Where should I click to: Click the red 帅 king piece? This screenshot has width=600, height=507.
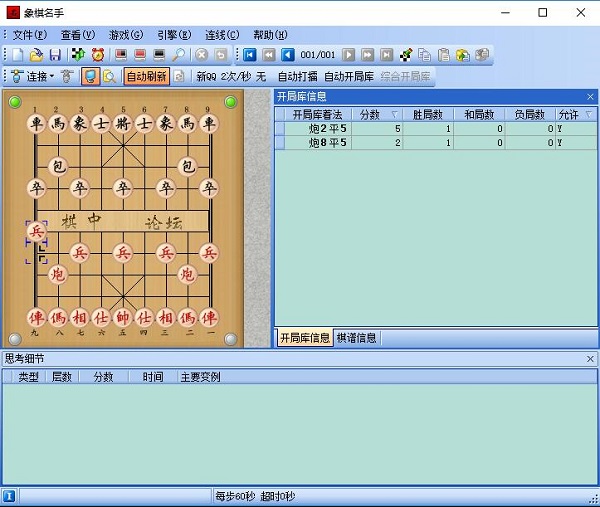pos(123,318)
